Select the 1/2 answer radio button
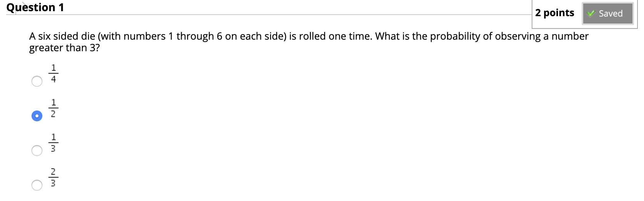Screen dimensions: 644x201 click(37, 116)
